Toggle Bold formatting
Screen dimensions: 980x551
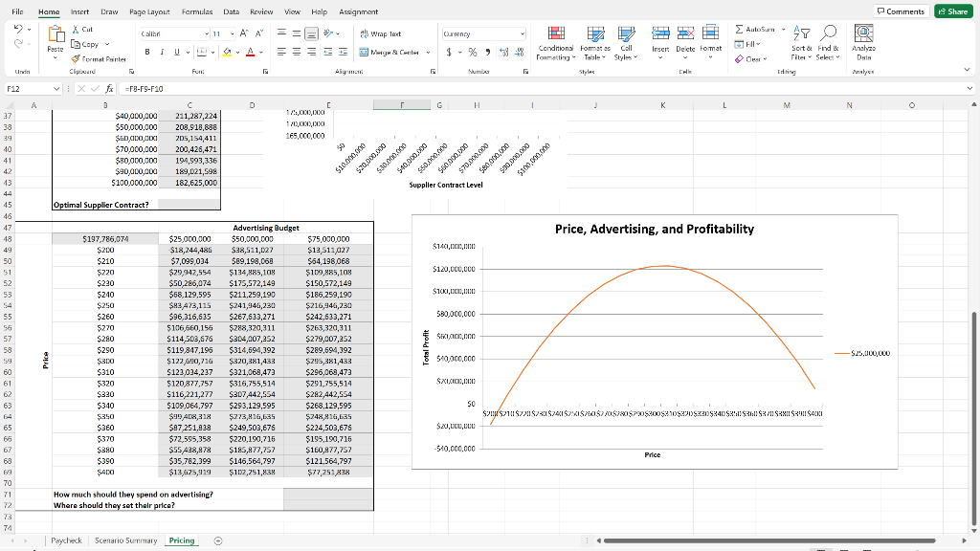click(147, 51)
